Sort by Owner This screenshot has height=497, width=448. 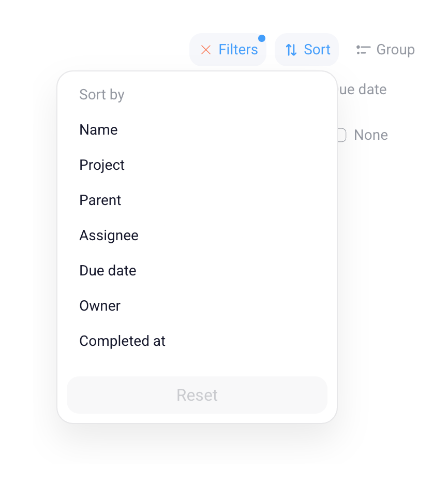pos(100,305)
